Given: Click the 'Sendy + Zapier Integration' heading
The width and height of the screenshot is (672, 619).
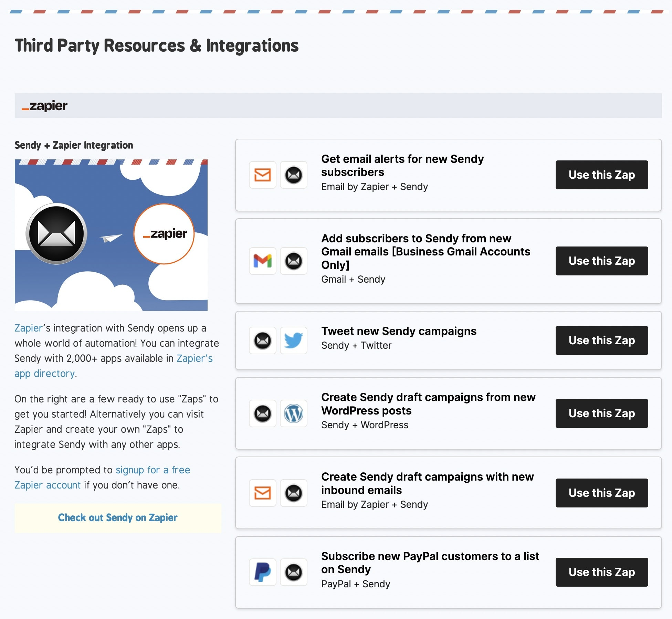Looking at the screenshot, I should click(x=74, y=145).
